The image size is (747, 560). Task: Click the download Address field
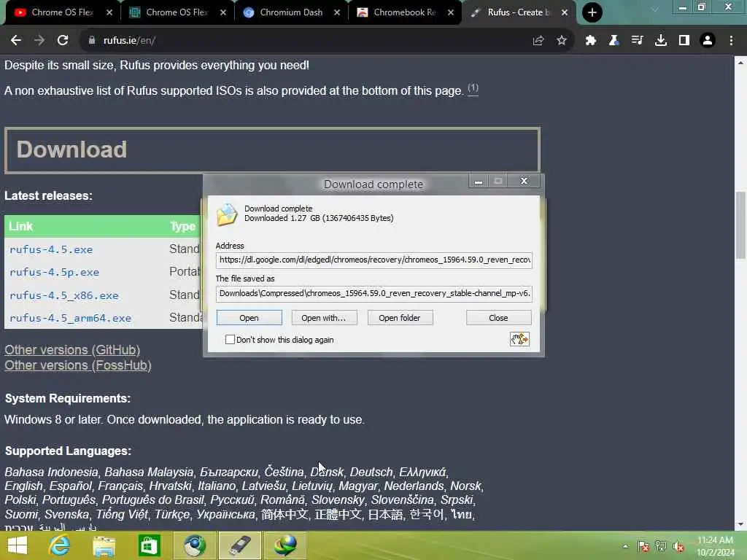[374, 260]
